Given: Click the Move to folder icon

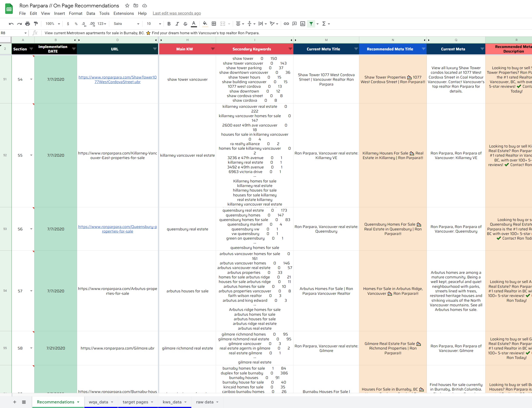Looking at the screenshot, I should (x=136, y=6).
